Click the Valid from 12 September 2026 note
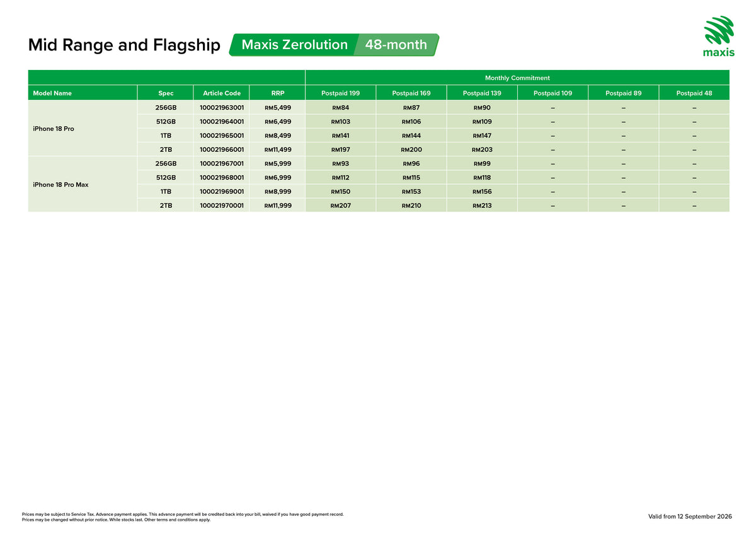The height and width of the screenshot is (534, 756). [690, 516]
